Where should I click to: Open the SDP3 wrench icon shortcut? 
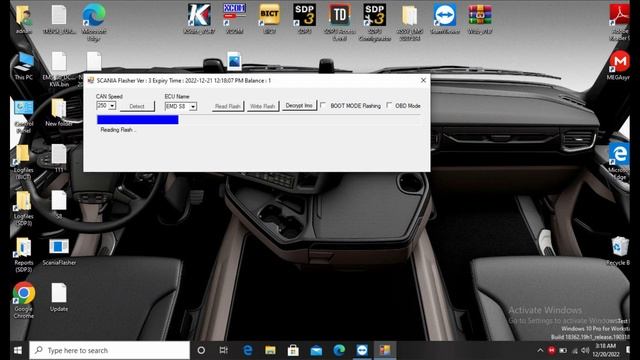tap(375, 22)
